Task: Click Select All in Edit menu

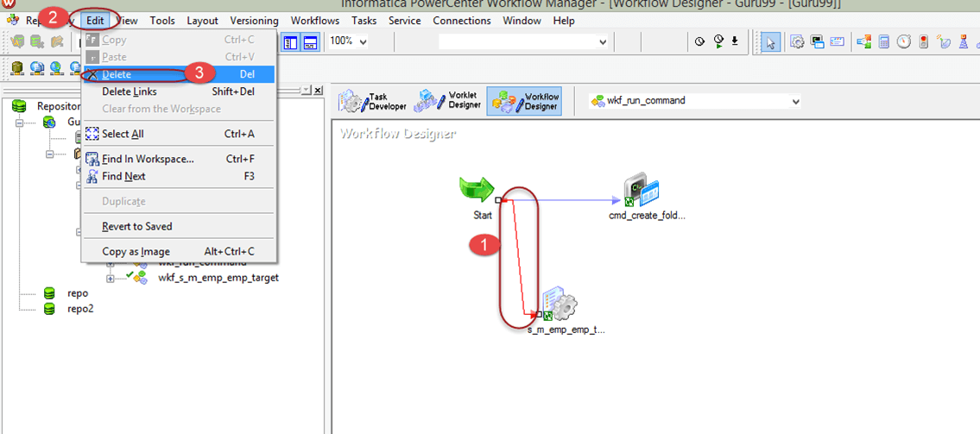Action: click(123, 134)
